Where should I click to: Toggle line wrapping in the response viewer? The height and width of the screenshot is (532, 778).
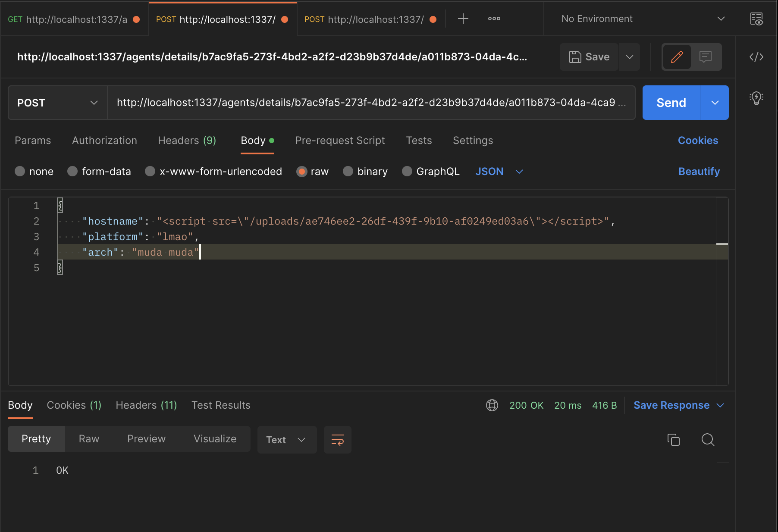click(337, 440)
